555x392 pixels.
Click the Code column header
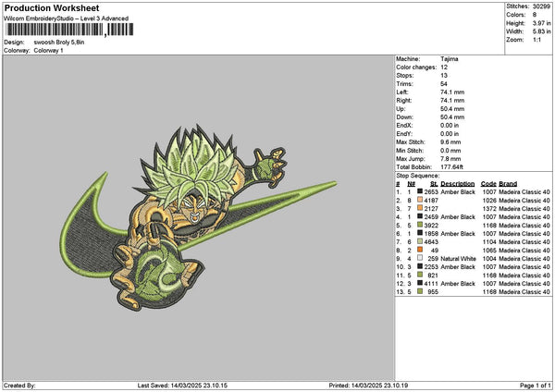(x=488, y=183)
